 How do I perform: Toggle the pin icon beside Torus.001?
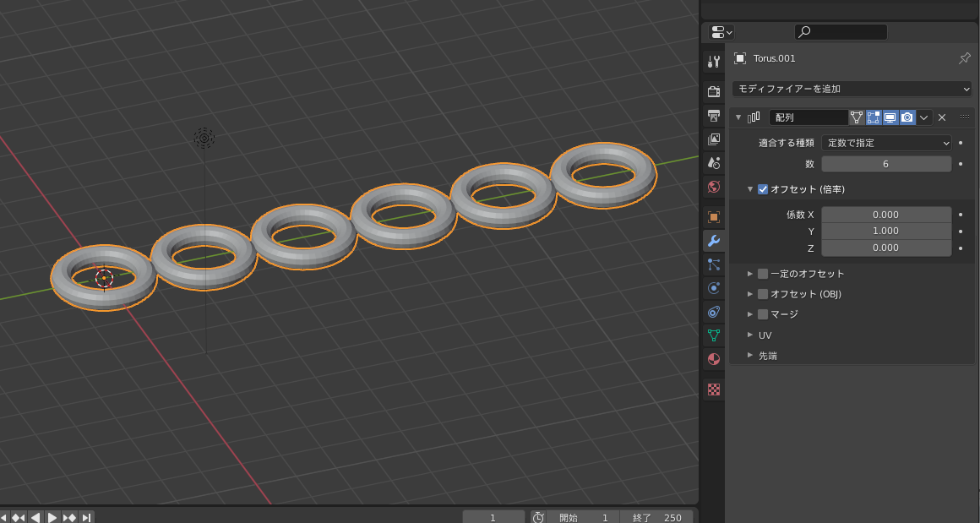click(965, 59)
